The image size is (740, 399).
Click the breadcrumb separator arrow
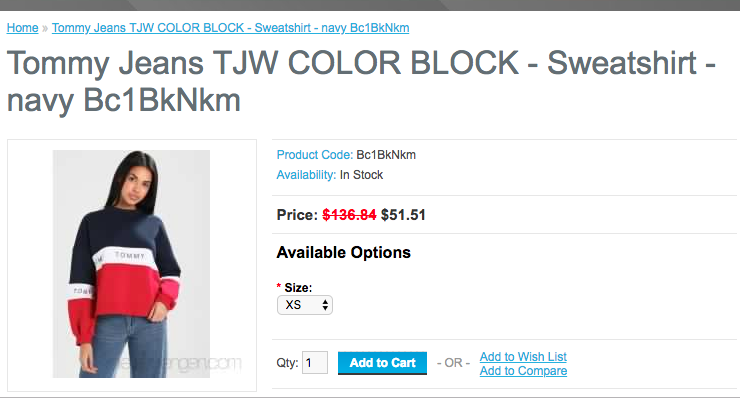click(x=45, y=28)
